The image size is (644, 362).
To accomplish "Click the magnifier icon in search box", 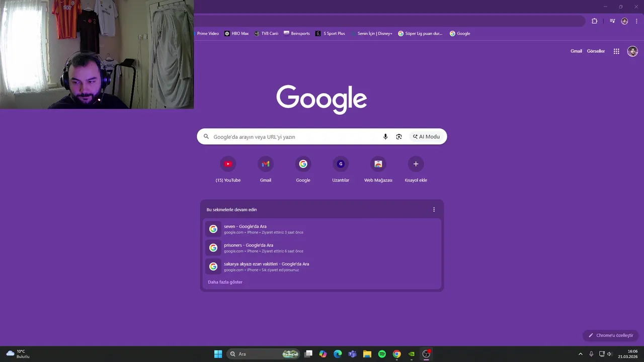I will pyautogui.click(x=206, y=137).
